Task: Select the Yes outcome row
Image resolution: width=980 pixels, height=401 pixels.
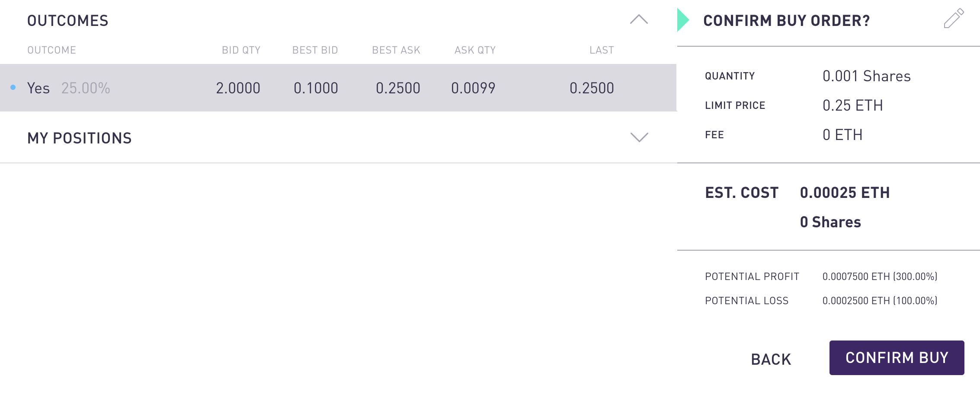Action: point(338,88)
